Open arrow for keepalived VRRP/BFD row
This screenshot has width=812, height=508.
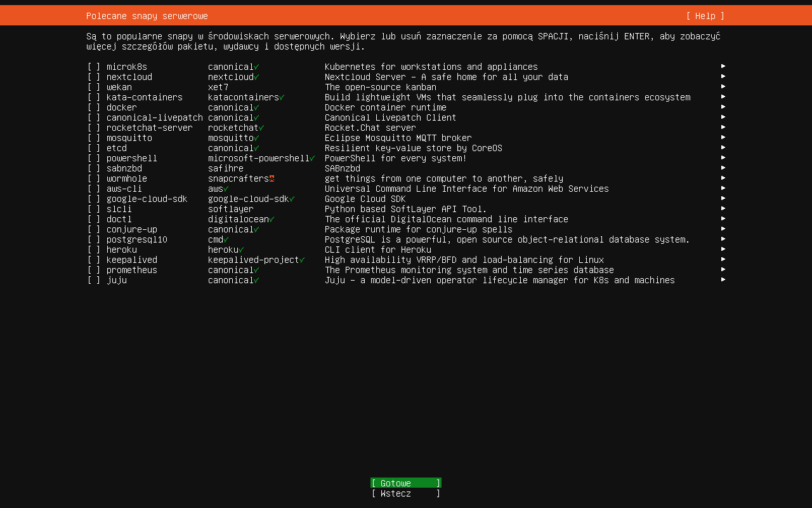pos(723,259)
